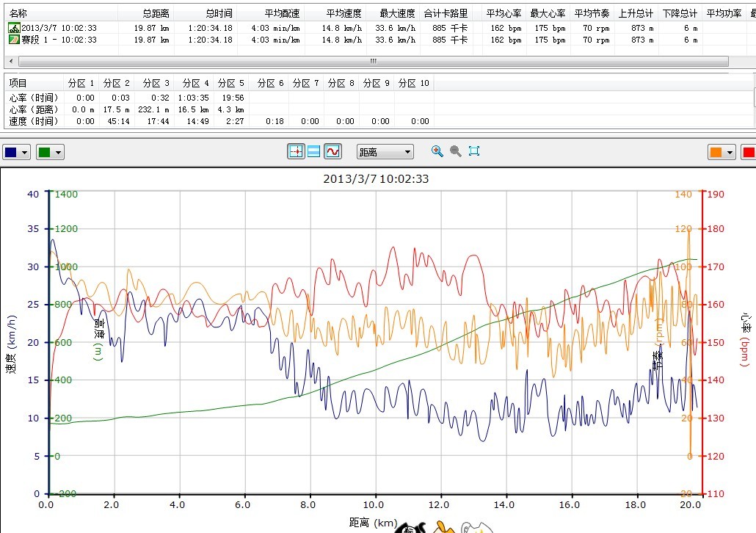Sort by the 平均心率 column header
The image size is (756, 533).
pyautogui.click(x=504, y=13)
